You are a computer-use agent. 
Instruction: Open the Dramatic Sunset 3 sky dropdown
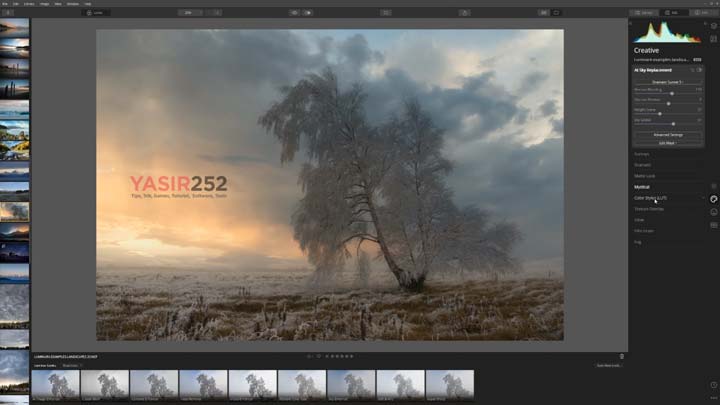pos(668,82)
